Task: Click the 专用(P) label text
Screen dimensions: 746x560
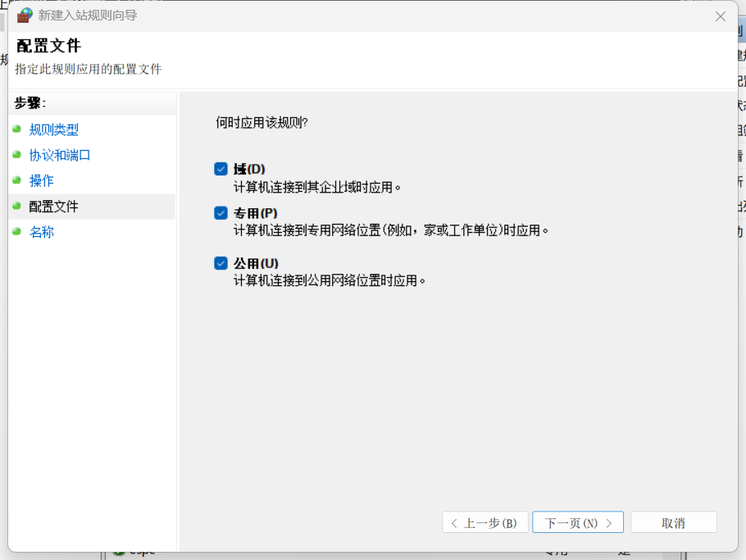Action: click(x=256, y=212)
